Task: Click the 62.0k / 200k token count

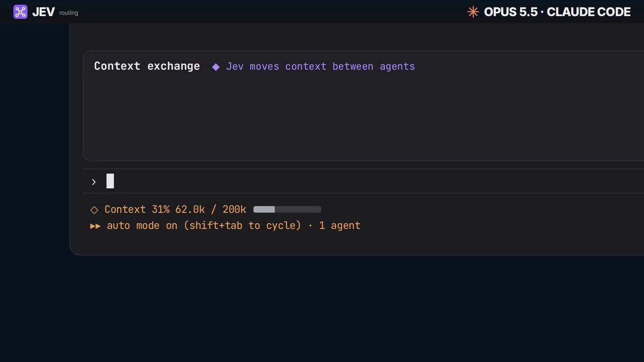Action: tap(211, 210)
